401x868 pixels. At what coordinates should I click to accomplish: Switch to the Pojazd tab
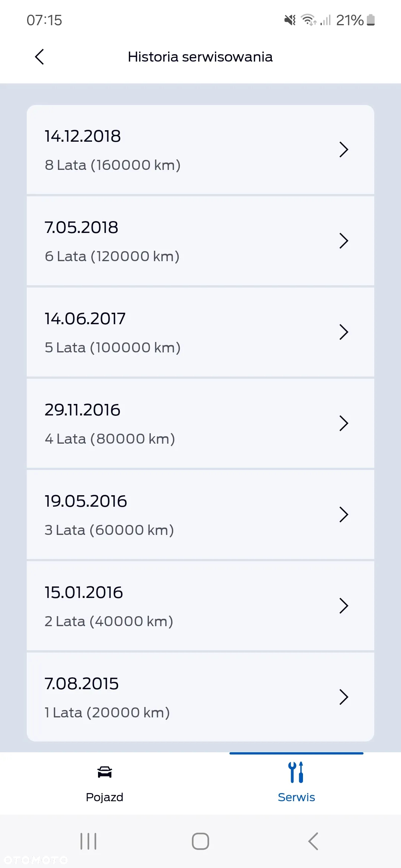(105, 783)
